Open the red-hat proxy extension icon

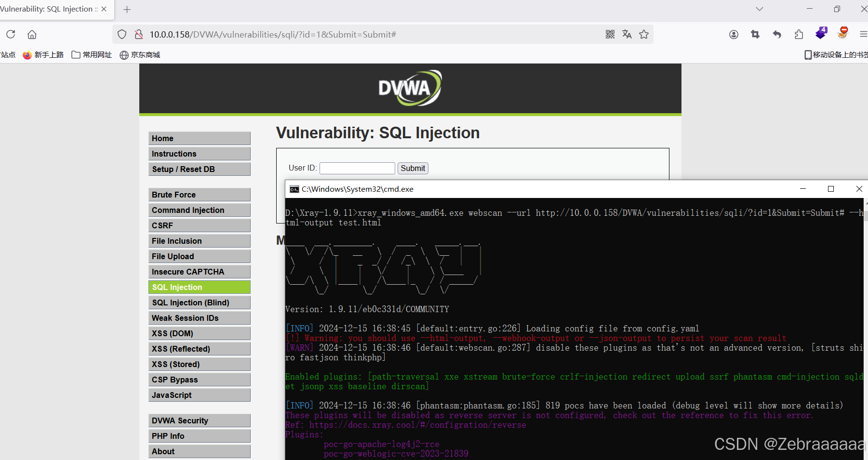click(x=843, y=33)
